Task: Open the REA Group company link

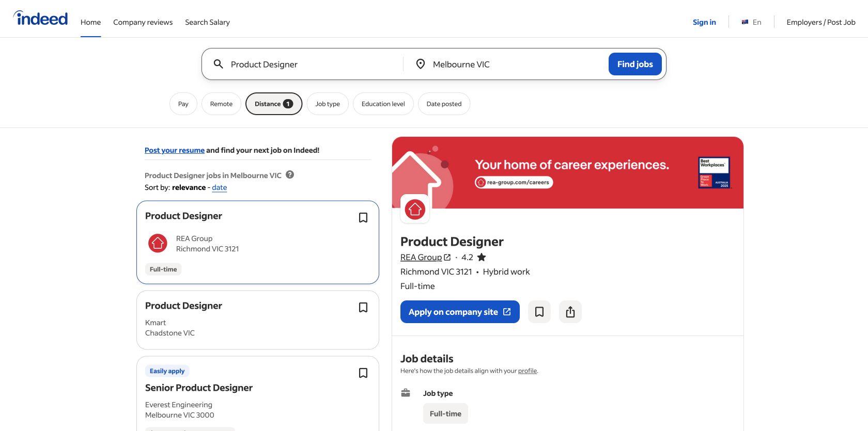Action: (x=426, y=257)
